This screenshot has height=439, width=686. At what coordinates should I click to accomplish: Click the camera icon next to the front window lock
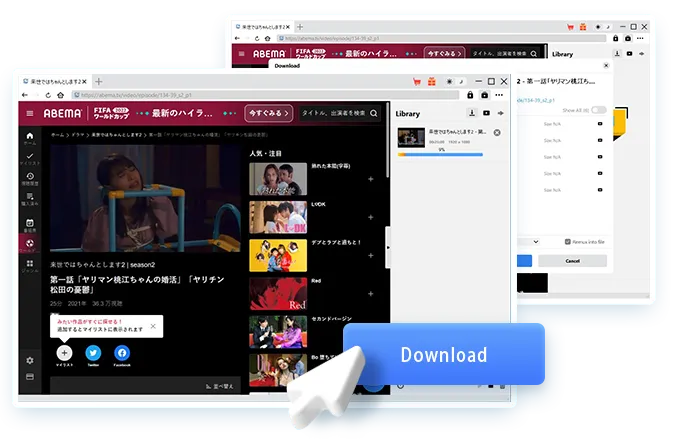(x=484, y=95)
